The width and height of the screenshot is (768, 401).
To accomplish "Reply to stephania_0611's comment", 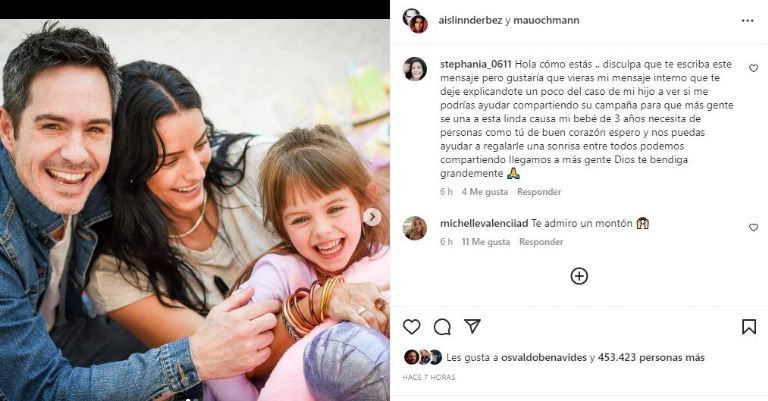I will pos(539,192).
